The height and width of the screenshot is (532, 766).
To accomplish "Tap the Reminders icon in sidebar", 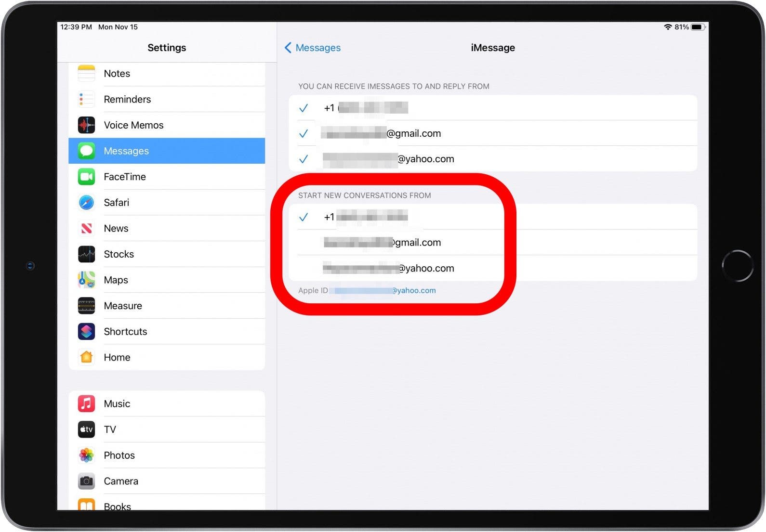I will tap(86, 99).
